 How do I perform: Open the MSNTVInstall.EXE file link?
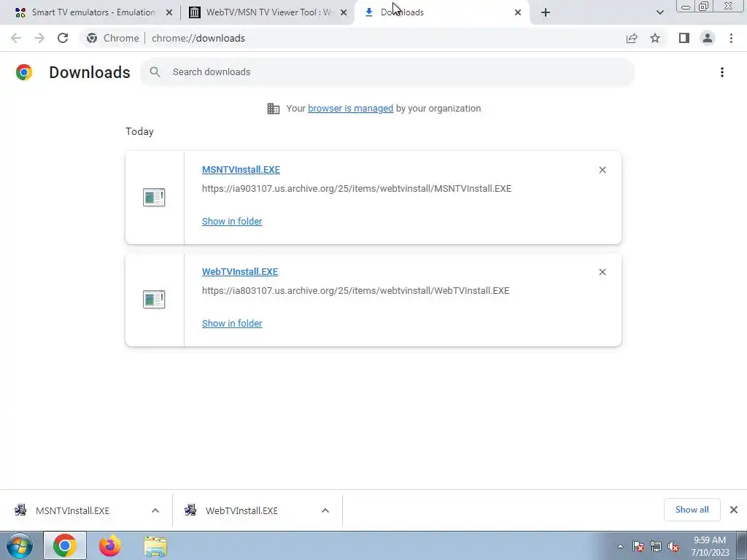[241, 170]
